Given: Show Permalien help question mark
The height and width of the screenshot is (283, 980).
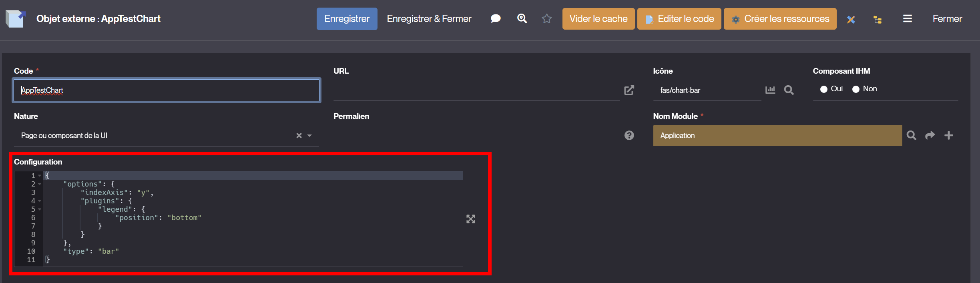Looking at the screenshot, I should coord(629,135).
